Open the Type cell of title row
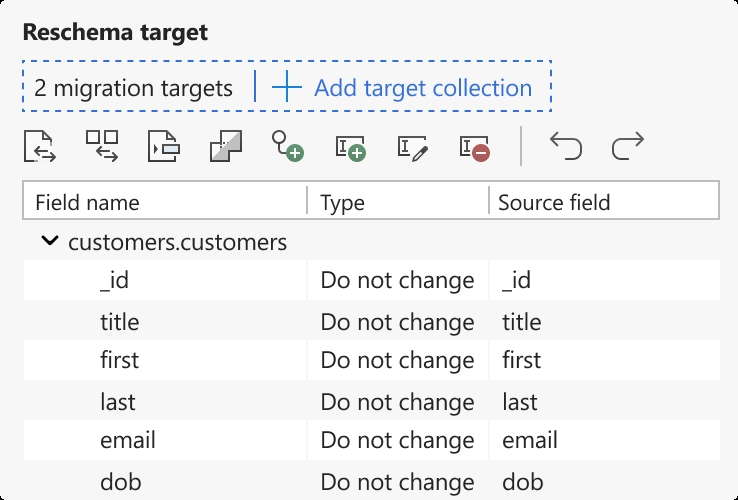Viewport: 738px width, 500px height. pyautogui.click(x=398, y=322)
